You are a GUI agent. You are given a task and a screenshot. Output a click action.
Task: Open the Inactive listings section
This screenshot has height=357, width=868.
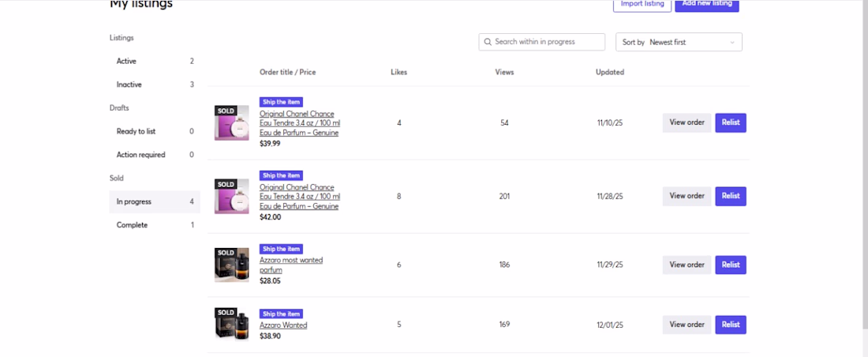(x=155, y=85)
